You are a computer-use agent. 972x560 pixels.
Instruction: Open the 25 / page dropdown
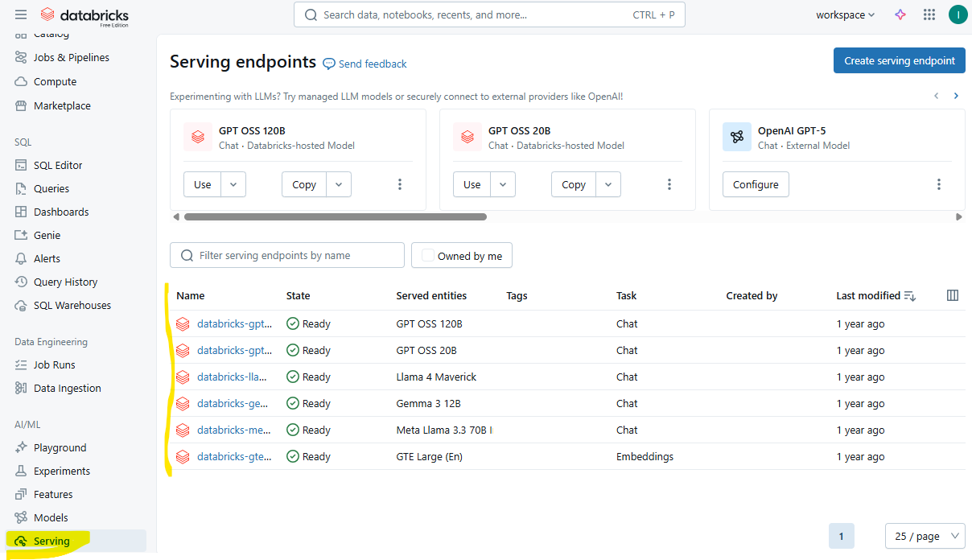pyautogui.click(x=925, y=536)
